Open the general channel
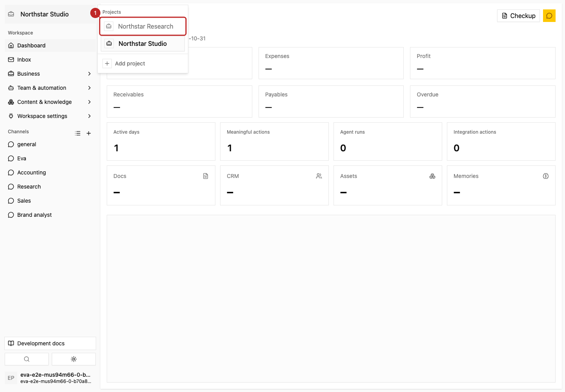Screen dimensions: 565x392 pyautogui.click(x=50, y=144)
